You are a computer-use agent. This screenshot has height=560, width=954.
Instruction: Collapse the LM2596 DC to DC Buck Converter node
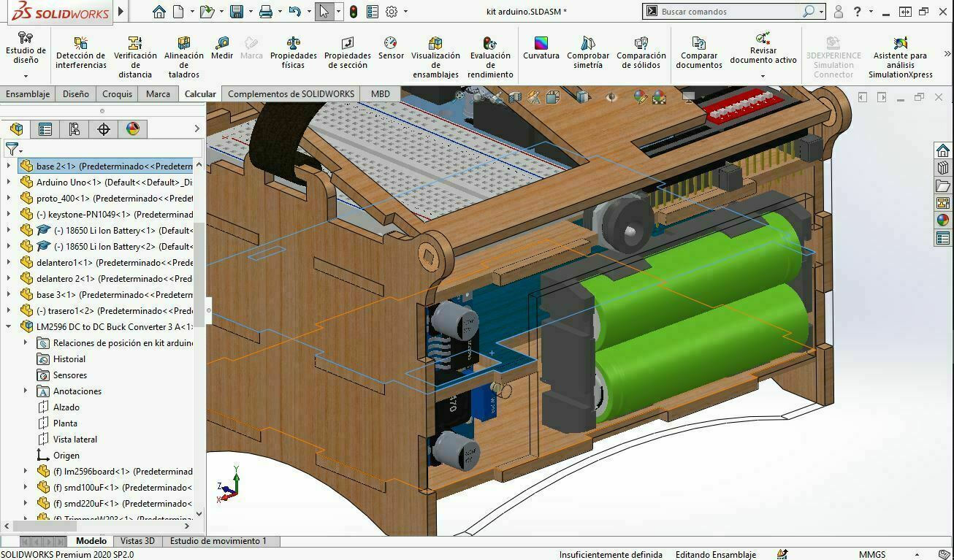(7, 326)
